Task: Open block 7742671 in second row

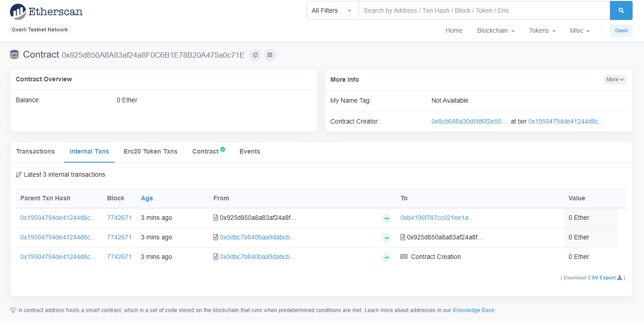Action: (x=120, y=237)
